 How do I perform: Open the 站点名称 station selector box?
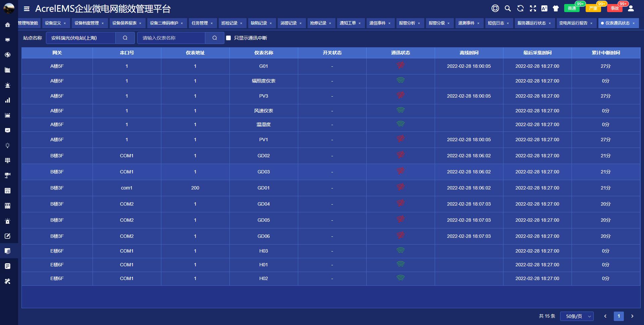(80, 38)
